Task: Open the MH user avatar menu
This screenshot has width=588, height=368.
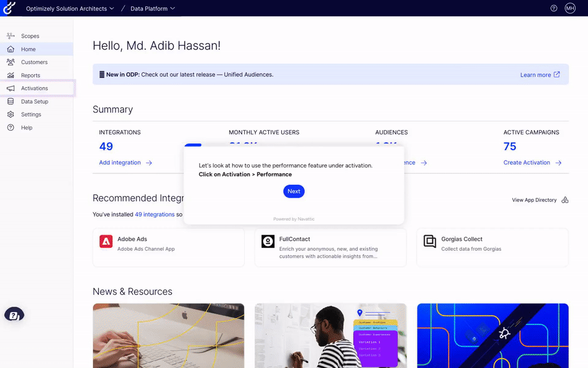Action: pyautogui.click(x=570, y=8)
